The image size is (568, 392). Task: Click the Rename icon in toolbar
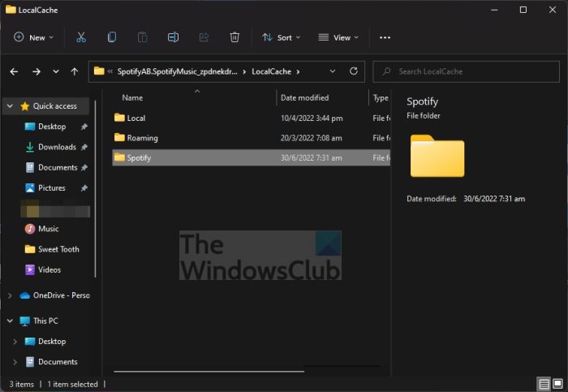(x=173, y=37)
